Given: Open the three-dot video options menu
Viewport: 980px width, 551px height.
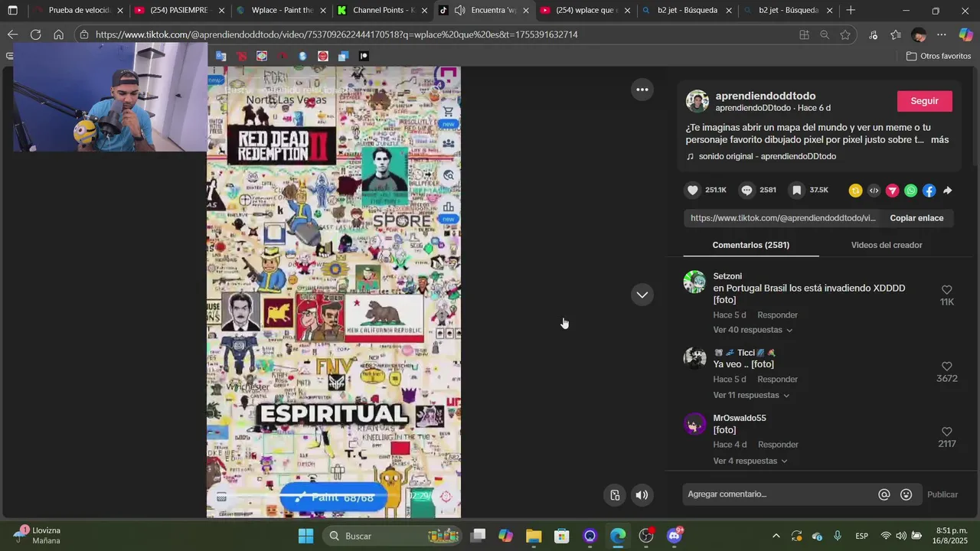Looking at the screenshot, I should pos(642,90).
